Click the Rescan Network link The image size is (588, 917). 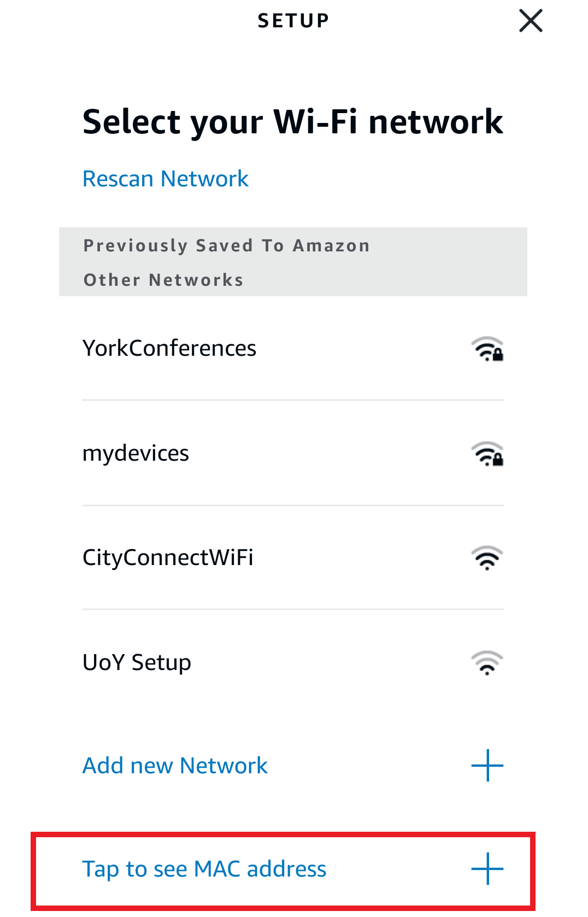pyautogui.click(x=166, y=179)
